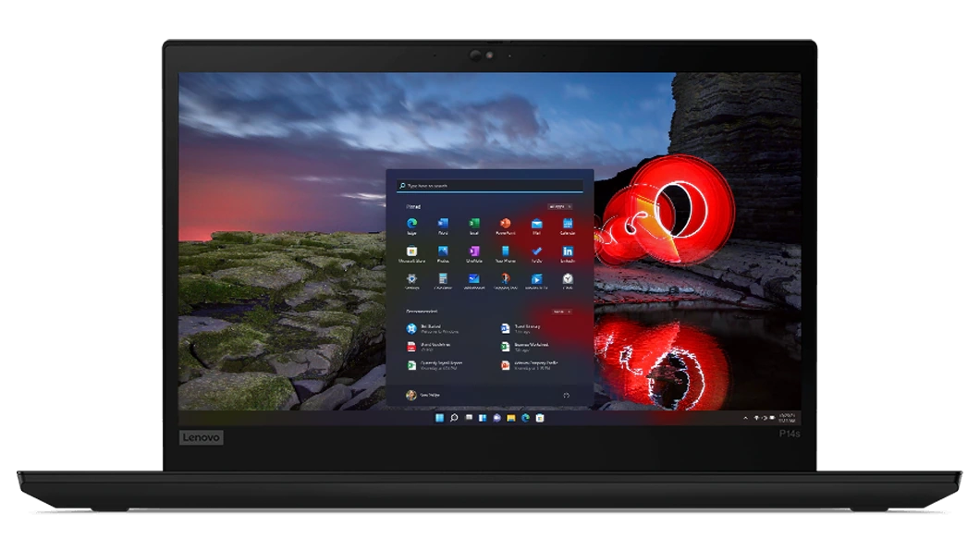Launch the Calculator app
Image resolution: width=980 pixels, height=551 pixels.
pyautogui.click(x=443, y=278)
